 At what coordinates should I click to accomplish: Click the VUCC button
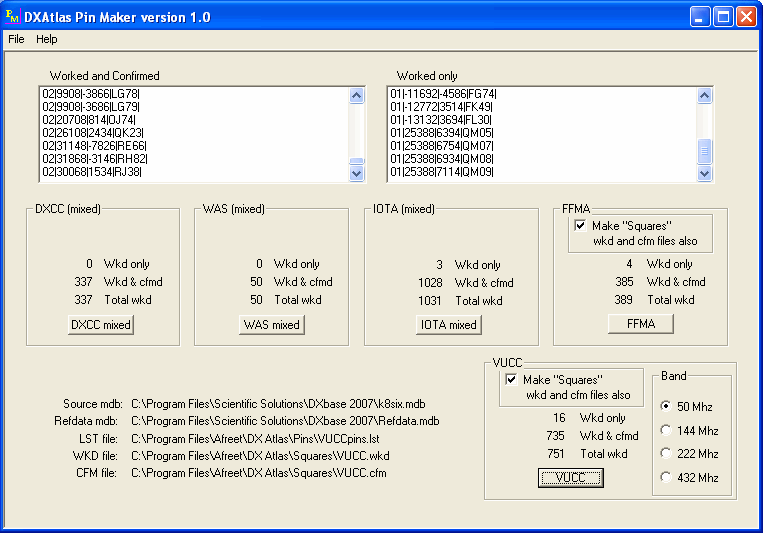click(571, 478)
